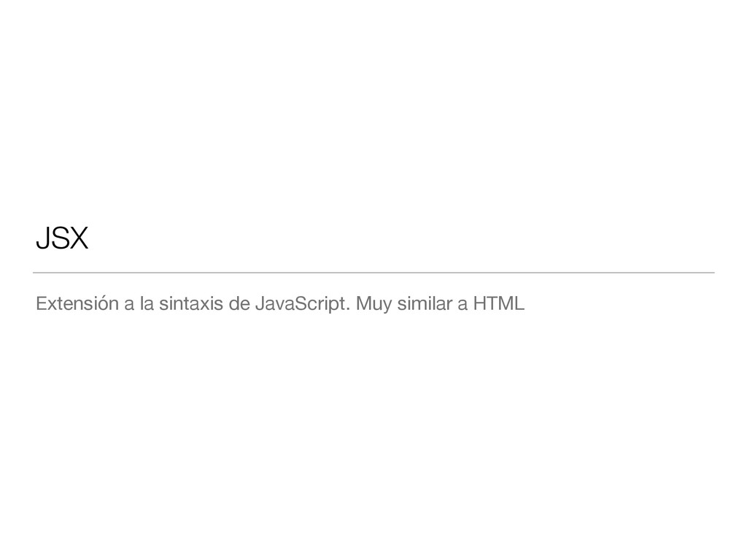This screenshot has height=560, width=747.
Task: Click the "a" right after Extensión
Action: (x=129, y=306)
